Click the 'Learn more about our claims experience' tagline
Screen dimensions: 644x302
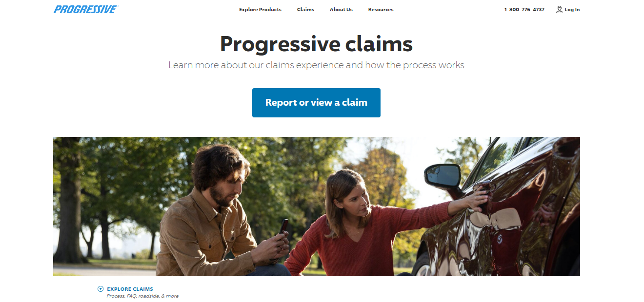coord(316,65)
